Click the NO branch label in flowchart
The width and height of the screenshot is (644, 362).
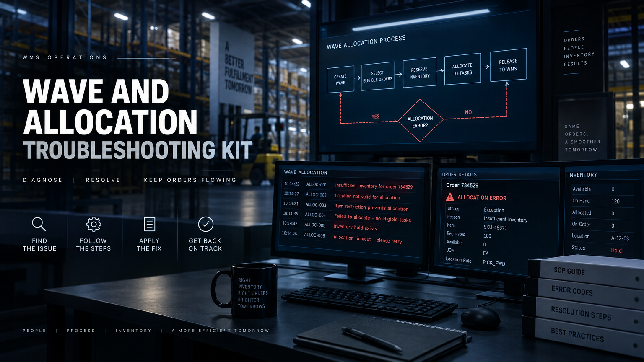[x=468, y=112]
